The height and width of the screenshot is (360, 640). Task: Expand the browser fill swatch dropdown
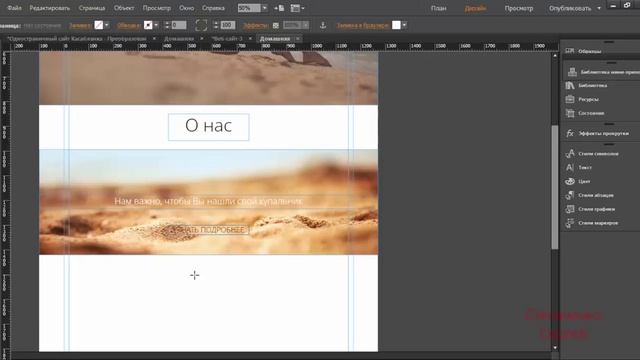click(x=404, y=25)
